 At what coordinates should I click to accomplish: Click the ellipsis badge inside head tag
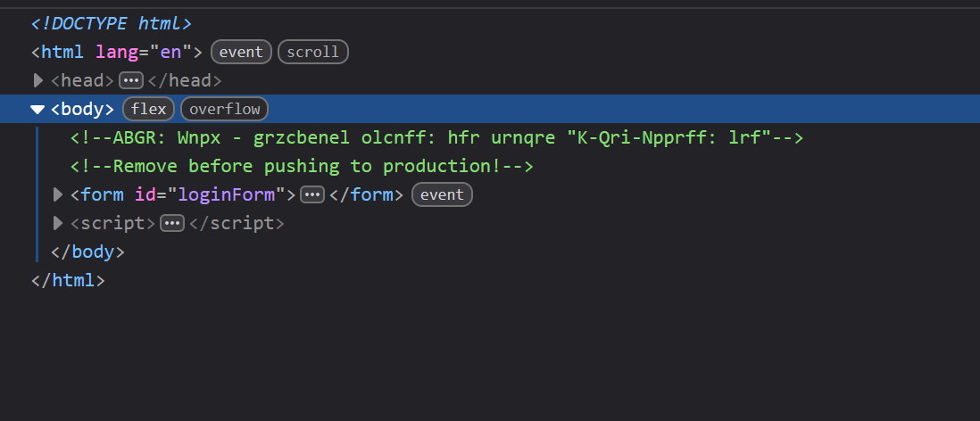click(131, 81)
